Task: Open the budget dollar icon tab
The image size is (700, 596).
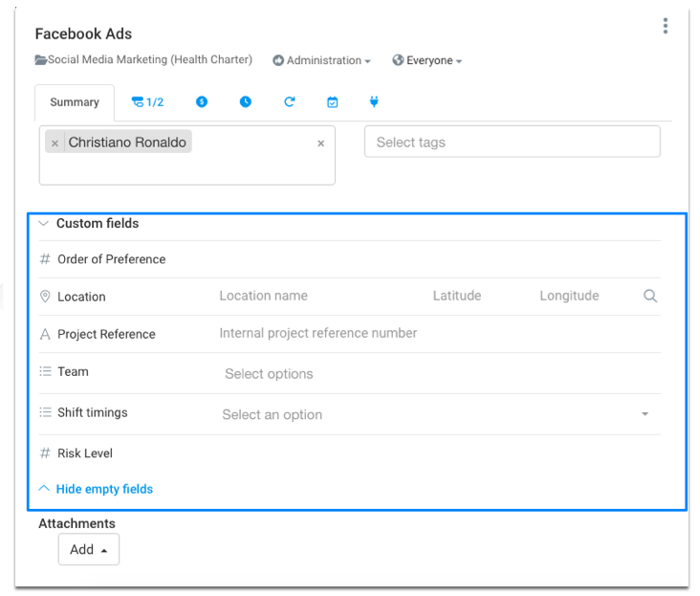Action: click(202, 101)
